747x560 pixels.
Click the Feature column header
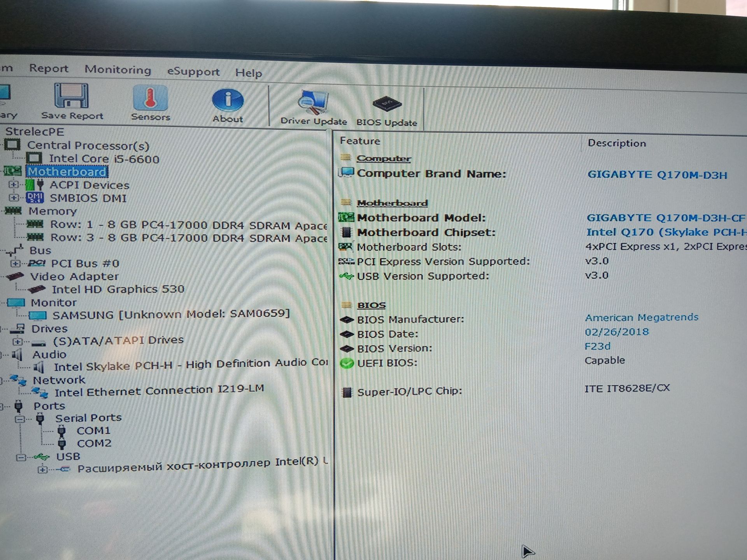click(x=360, y=141)
